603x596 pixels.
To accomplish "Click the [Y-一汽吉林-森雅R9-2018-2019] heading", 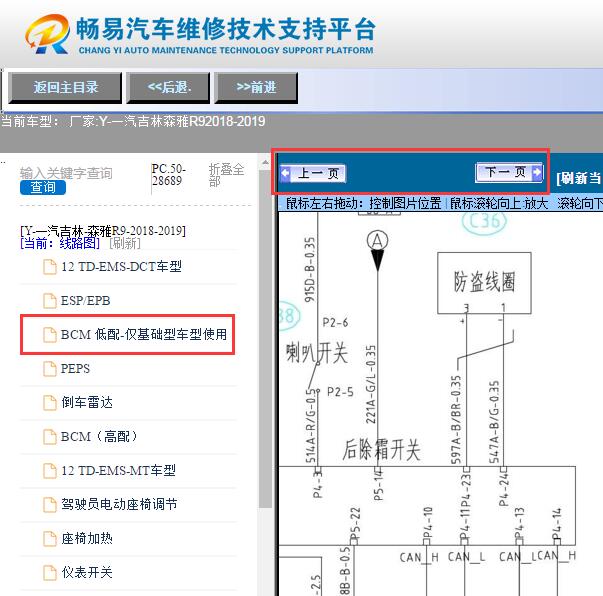I will pos(103,231).
